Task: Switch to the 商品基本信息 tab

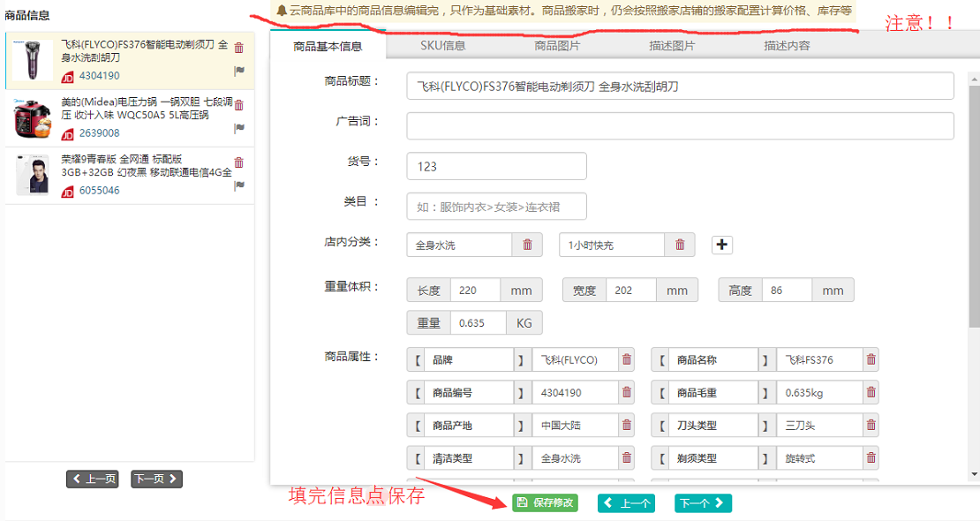Action: [x=328, y=46]
